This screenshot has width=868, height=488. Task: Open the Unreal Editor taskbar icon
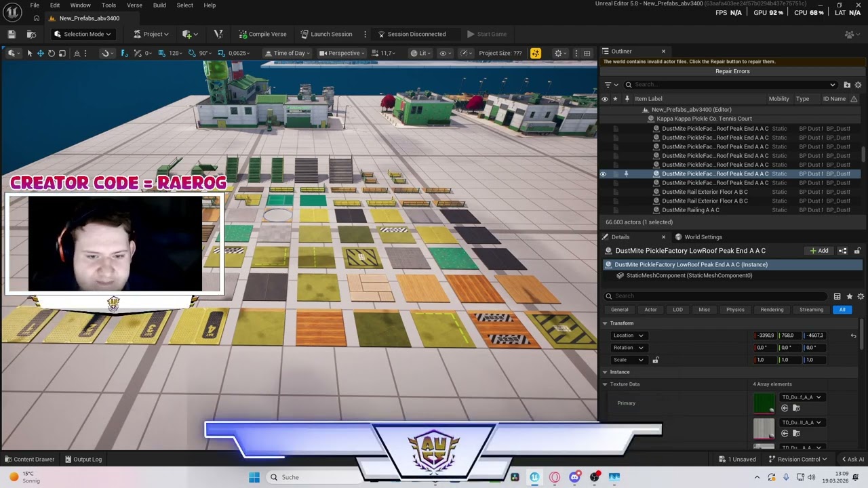(x=535, y=477)
